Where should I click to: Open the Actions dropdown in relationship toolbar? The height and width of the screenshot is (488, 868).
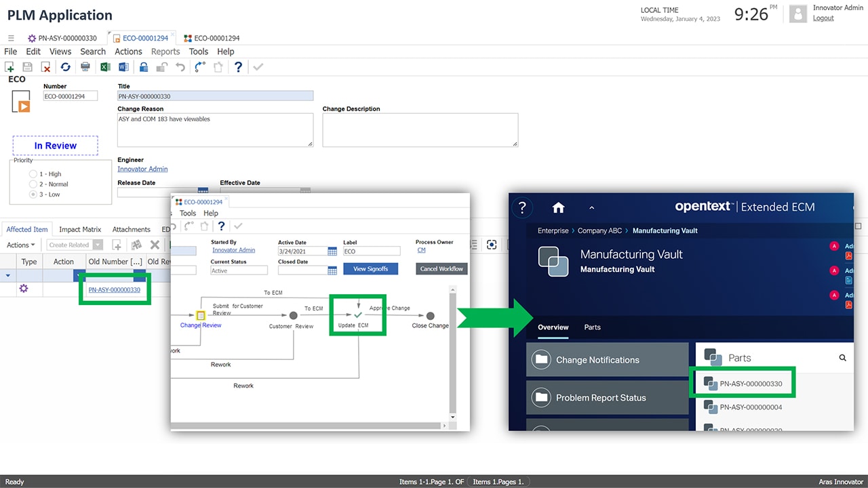click(x=21, y=245)
